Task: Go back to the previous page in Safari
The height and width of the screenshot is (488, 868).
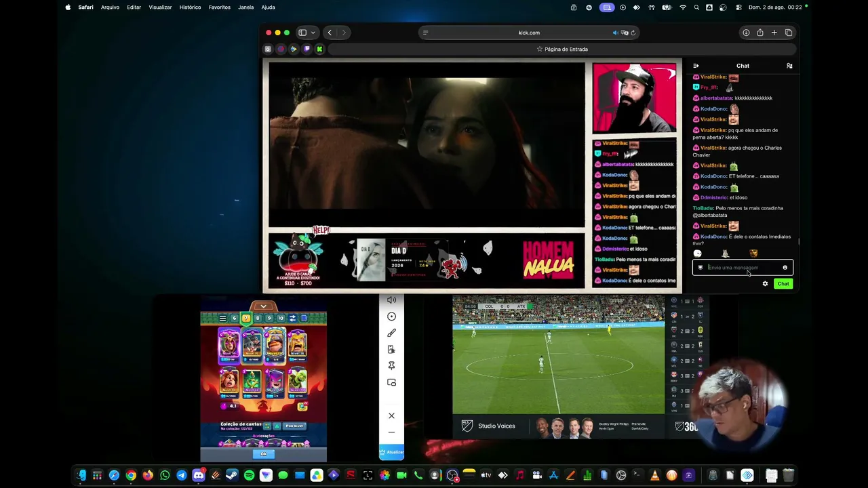Action: [330, 33]
